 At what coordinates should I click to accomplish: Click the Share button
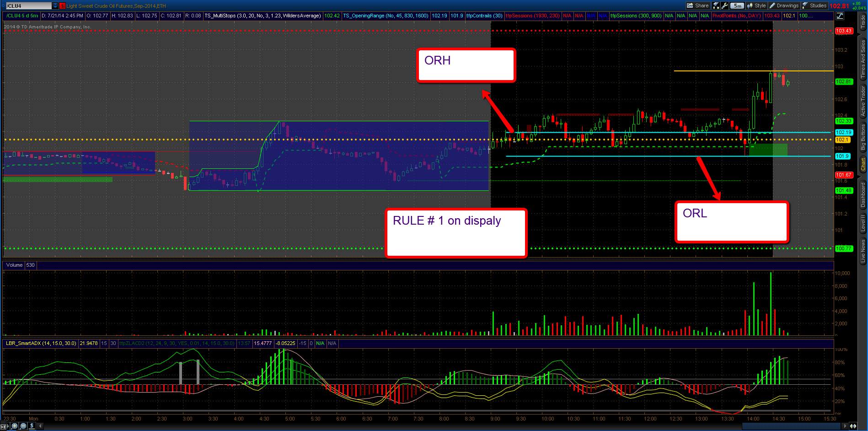click(x=697, y=5)
